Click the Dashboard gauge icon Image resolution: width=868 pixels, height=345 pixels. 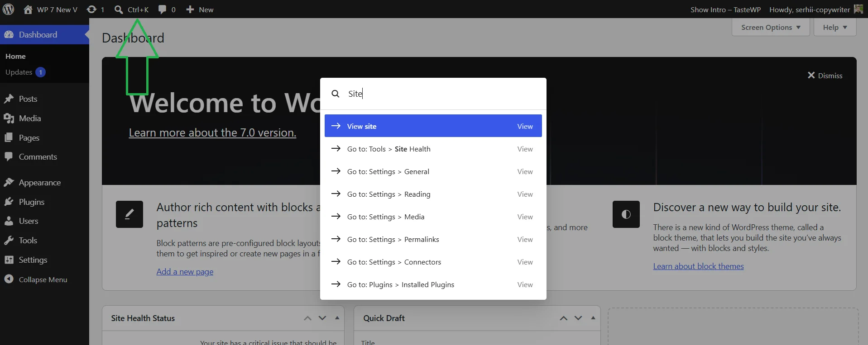[x=9, y=35]
